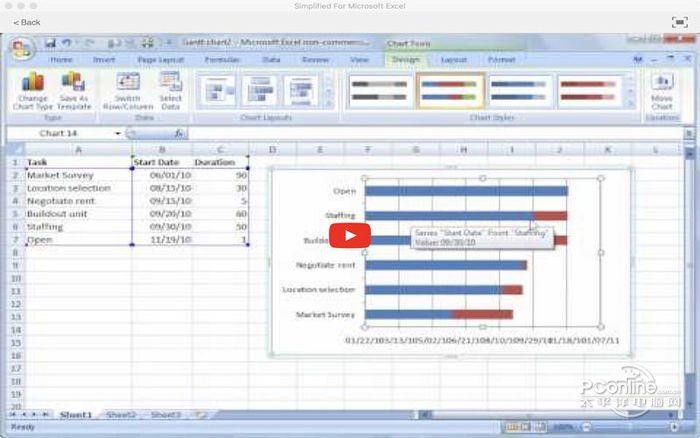The height and width of the screenshot is (438, 700).
Task: Expand the Chart Styles gallery arrow
Action: click(631, 104)
